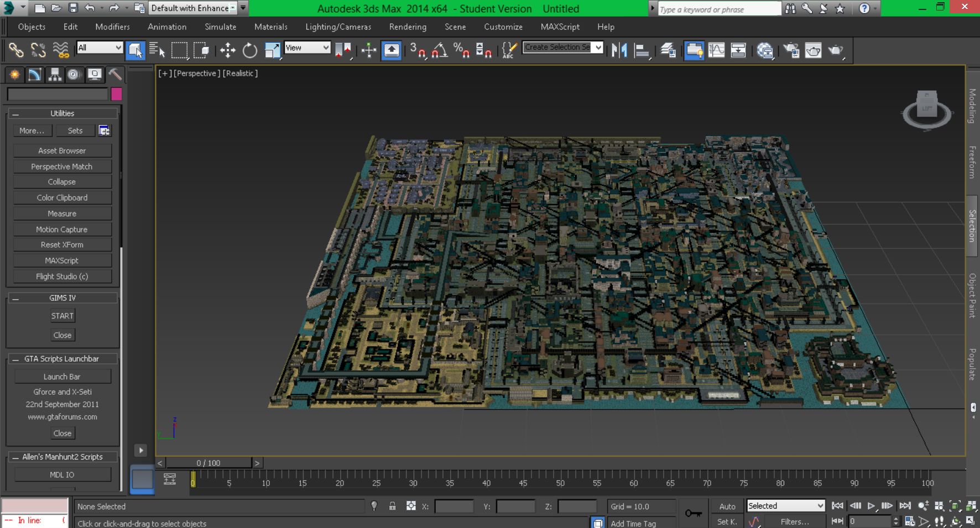Click the Launch Bar button
This screenshot has height=528, width=980.
62,377
